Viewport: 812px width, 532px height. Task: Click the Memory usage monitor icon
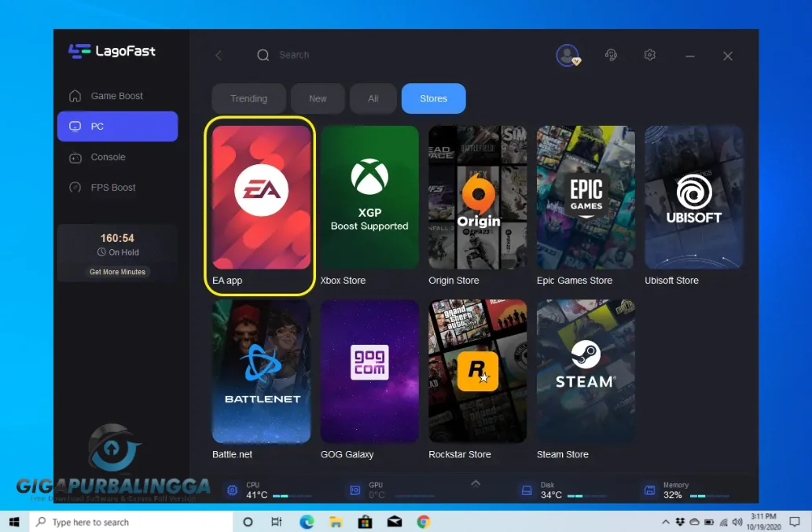648,489
